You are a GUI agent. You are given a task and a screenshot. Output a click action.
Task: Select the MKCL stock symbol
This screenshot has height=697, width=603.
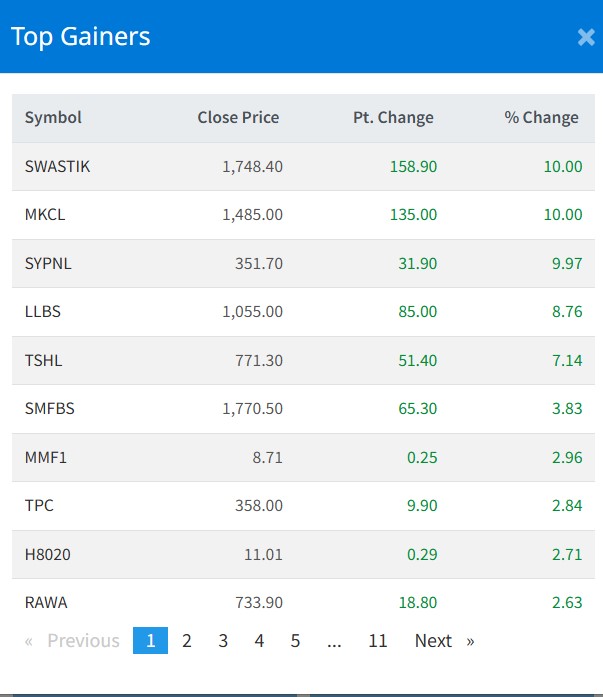[x=45, y=215]
